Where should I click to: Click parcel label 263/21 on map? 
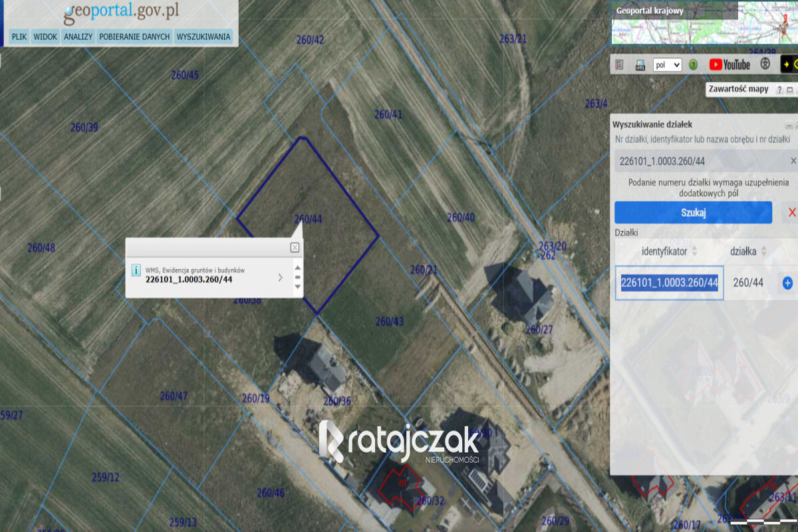(x=513, y=39)
